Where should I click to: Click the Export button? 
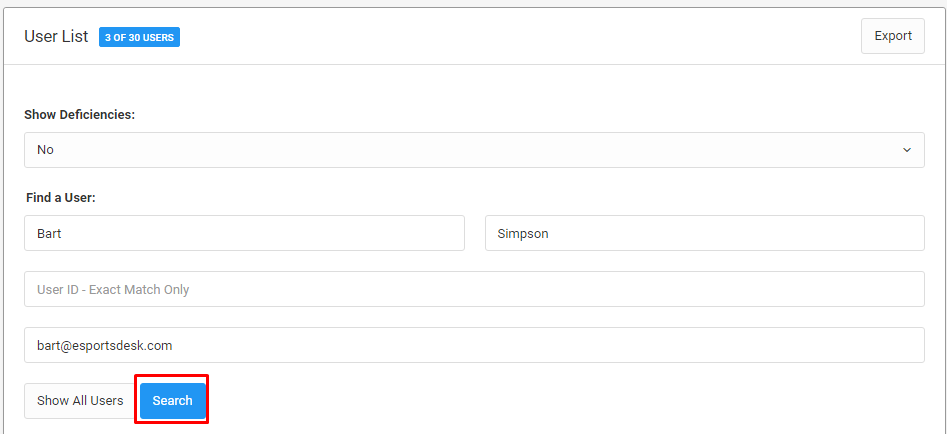[x=893, y=36]
